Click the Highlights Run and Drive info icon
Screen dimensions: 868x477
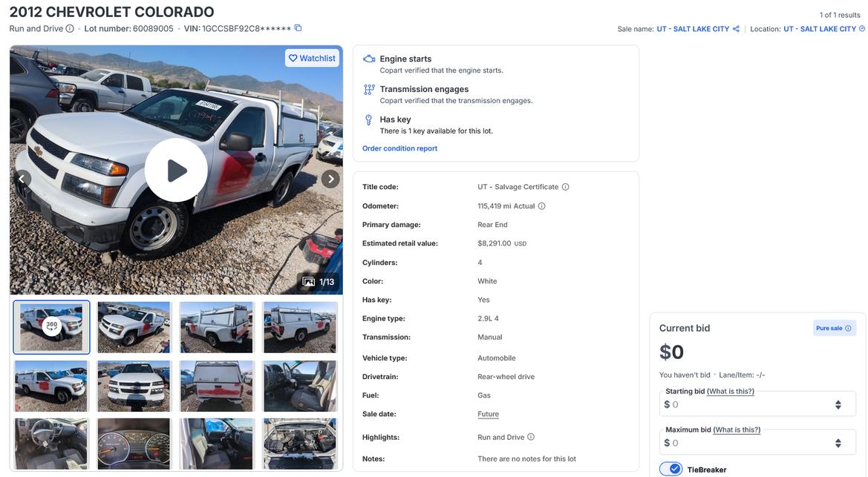point(531,437)
